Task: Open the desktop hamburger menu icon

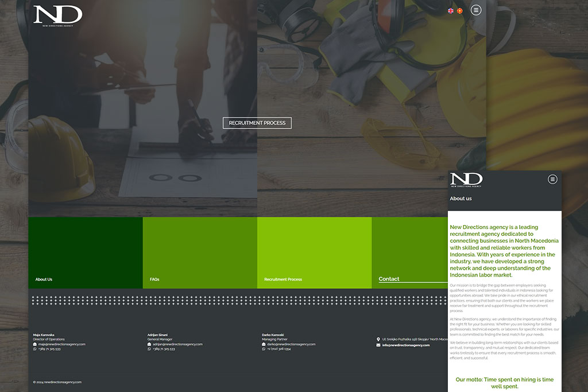Action: (476, 10)
